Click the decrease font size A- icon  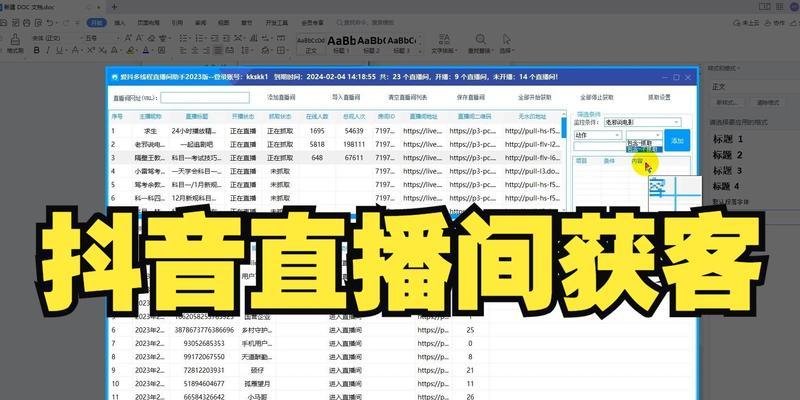point(138,38)
